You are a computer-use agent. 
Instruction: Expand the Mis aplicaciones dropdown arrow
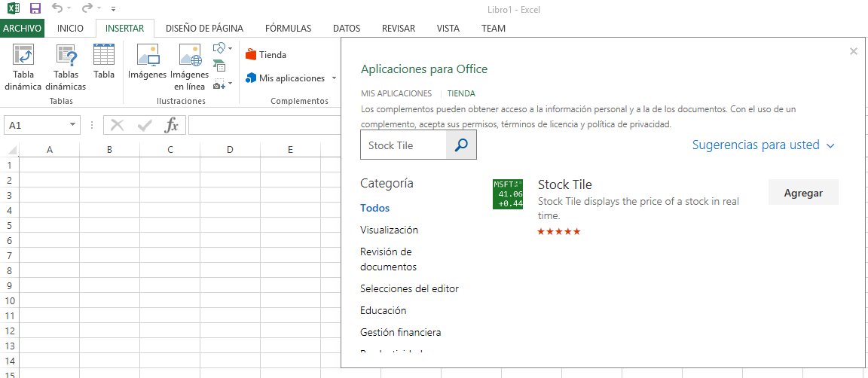tap(334, 78)
